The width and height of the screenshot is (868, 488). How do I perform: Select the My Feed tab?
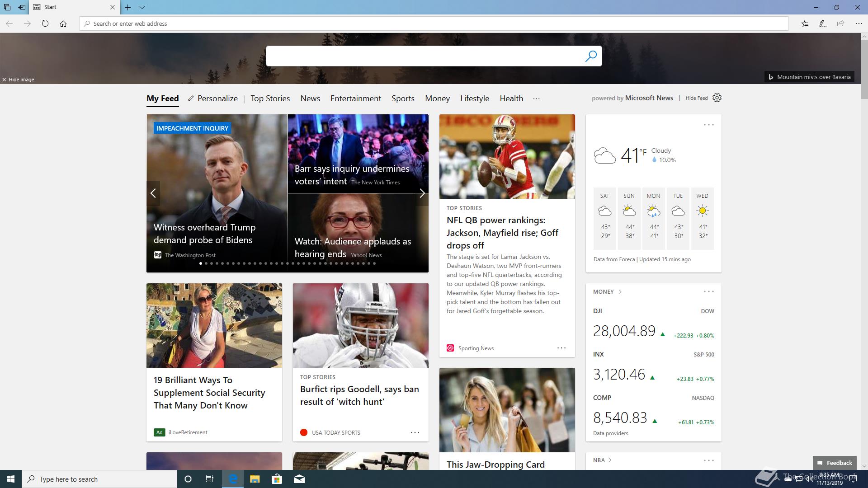click(162, 99)
